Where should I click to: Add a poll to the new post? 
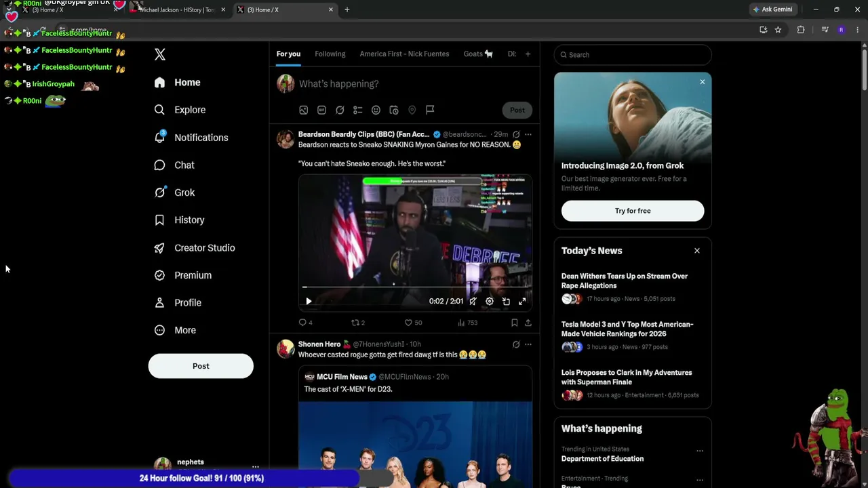tap(358, 110)
